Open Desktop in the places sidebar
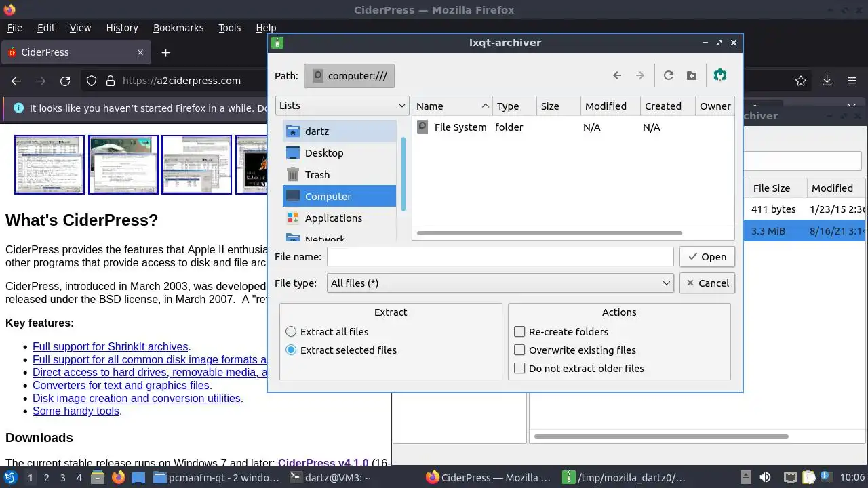Image resolution: width=868 pixels, height=488 pixels. (339, 153)
